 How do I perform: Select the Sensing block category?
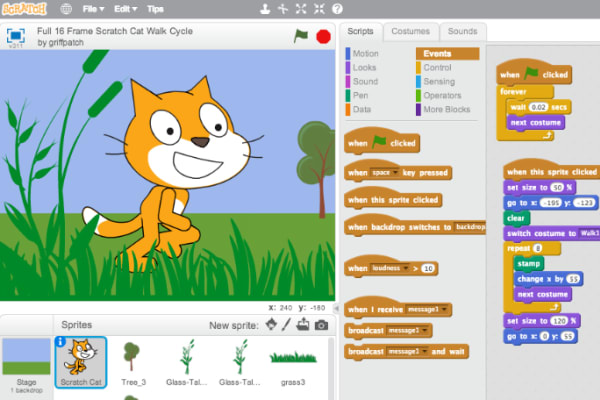point(436,82)
